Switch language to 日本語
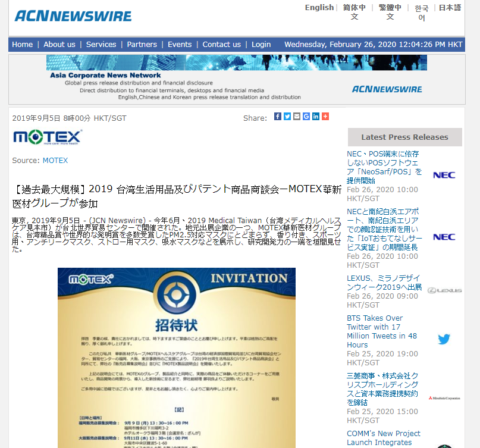480x448 pixels. point(450,8)
